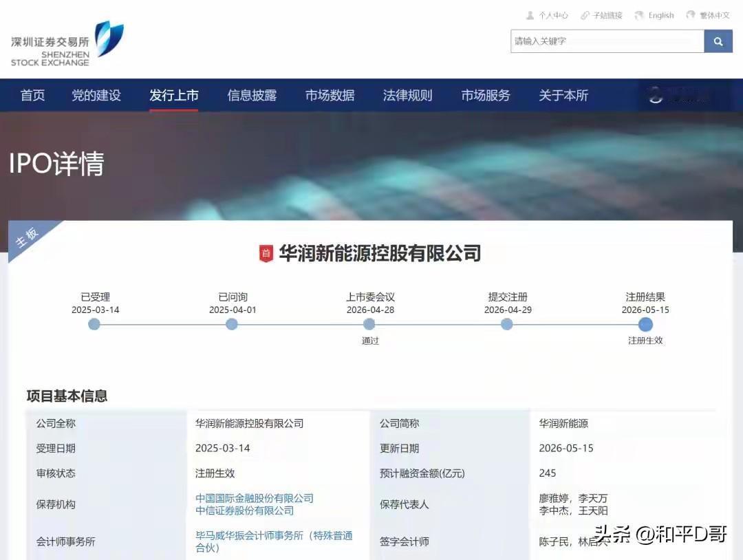Click the English text link

click(661, 15)
